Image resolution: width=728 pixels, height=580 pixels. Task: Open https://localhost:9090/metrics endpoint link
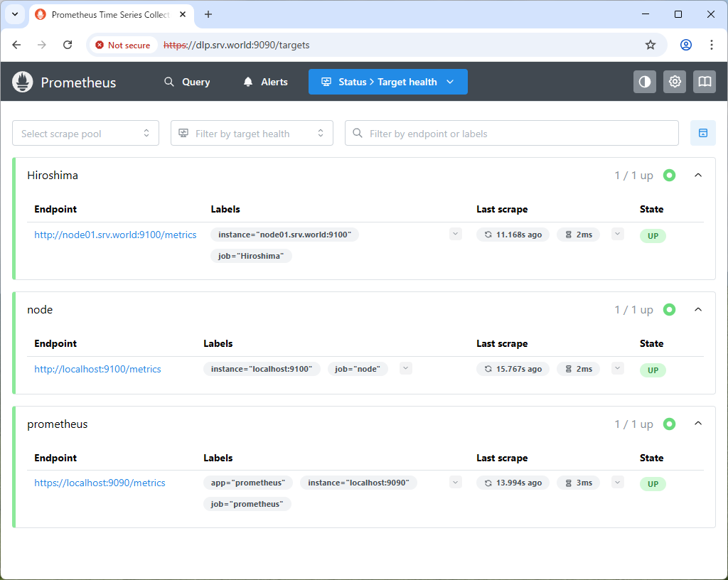[x=100, y=483]
